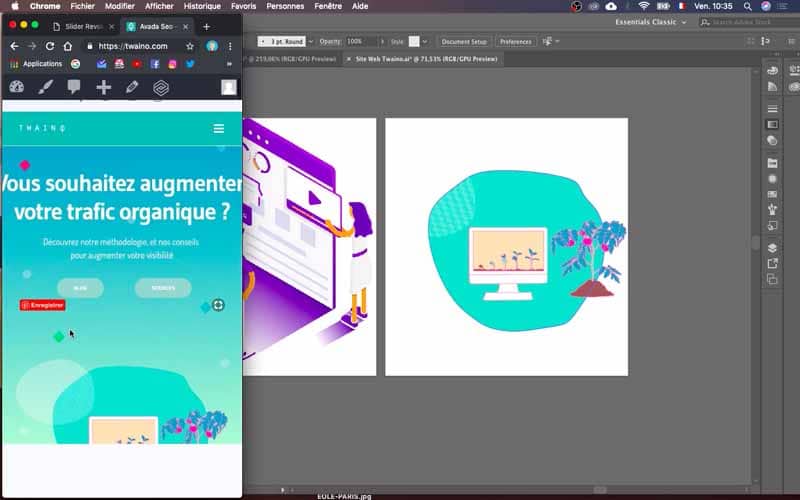Open the Transparency panel overlapping-circles icon
The width and height of the screenshot is (800, 500).
[x=772, y=140]
